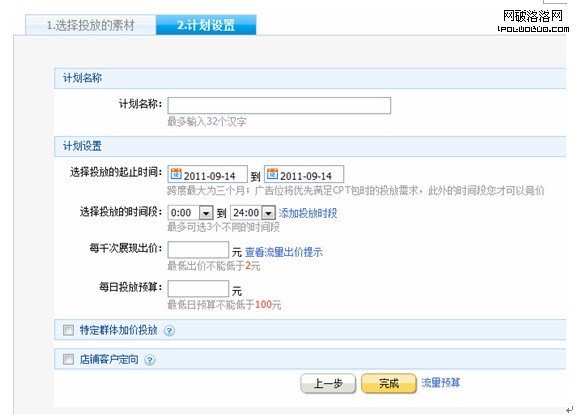Focus the 每日投放预算 budget field
Image resolution: width=580 pixels, height=417 pixels.
(198, 289)
